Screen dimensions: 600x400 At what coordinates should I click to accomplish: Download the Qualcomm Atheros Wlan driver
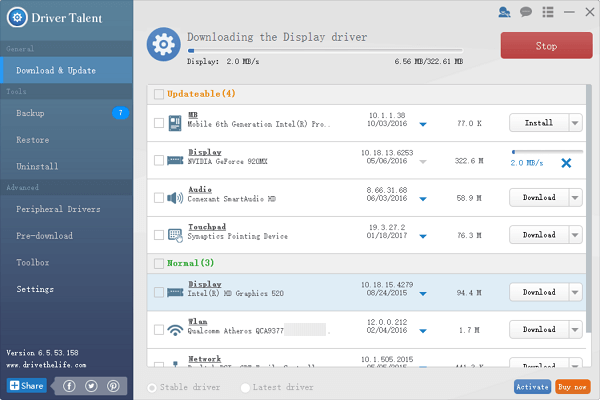point(539,330)
